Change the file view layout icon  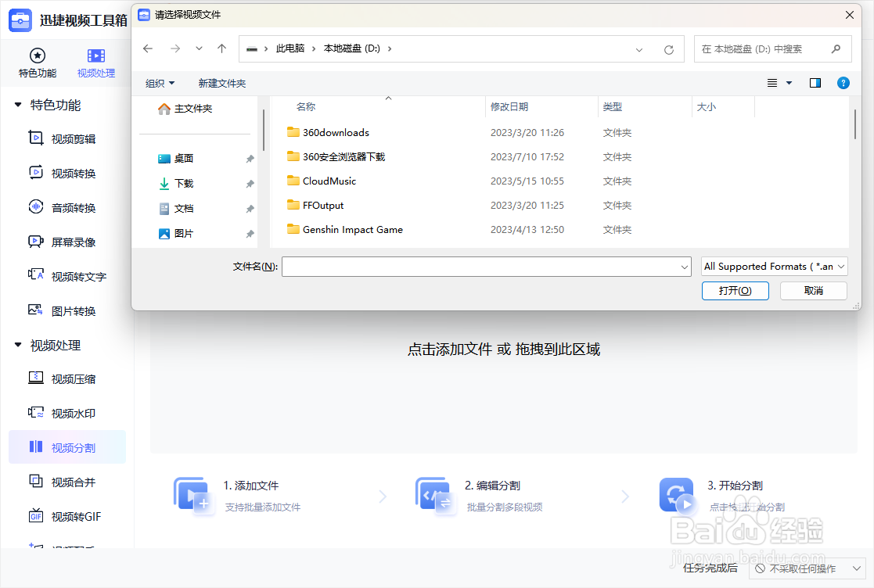pos(772,83)
